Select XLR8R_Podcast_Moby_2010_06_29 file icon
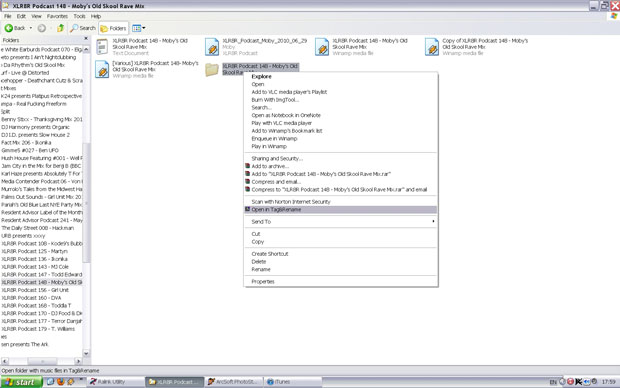 click(212, 47)
